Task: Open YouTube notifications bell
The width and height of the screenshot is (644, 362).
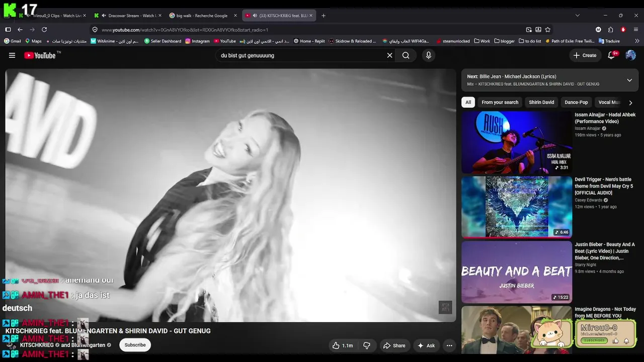Action: point(612,55)
